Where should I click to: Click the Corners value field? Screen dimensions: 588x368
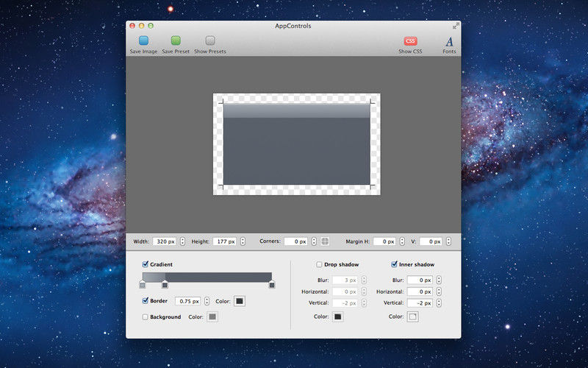296,241
